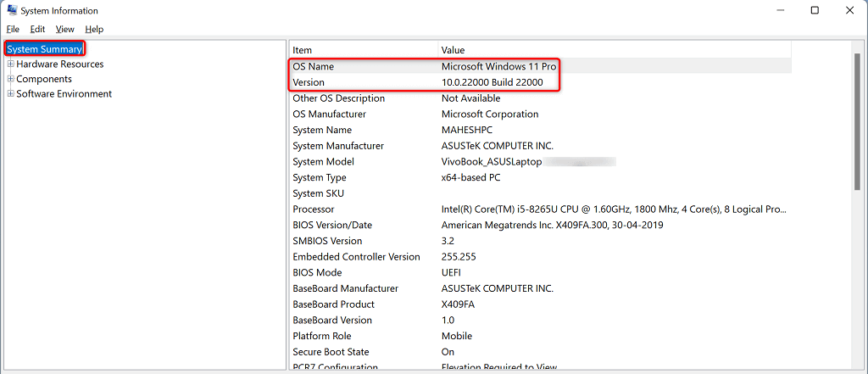The height and width of the screenshot is (374, 868).
Task: Select the Components tree item
Action: 44,79
